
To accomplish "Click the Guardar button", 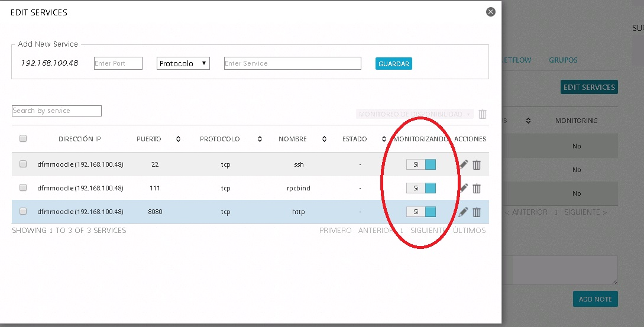I will coord(393,64).
